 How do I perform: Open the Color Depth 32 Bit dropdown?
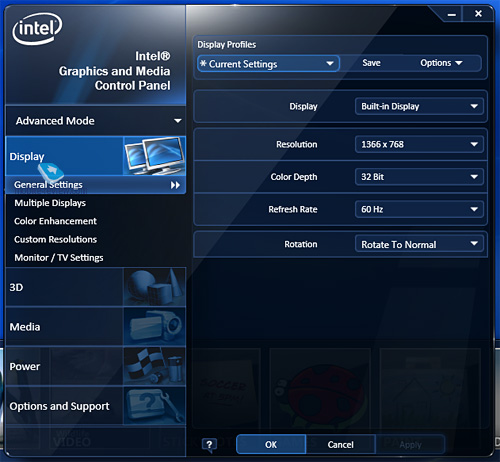[419, 177]
